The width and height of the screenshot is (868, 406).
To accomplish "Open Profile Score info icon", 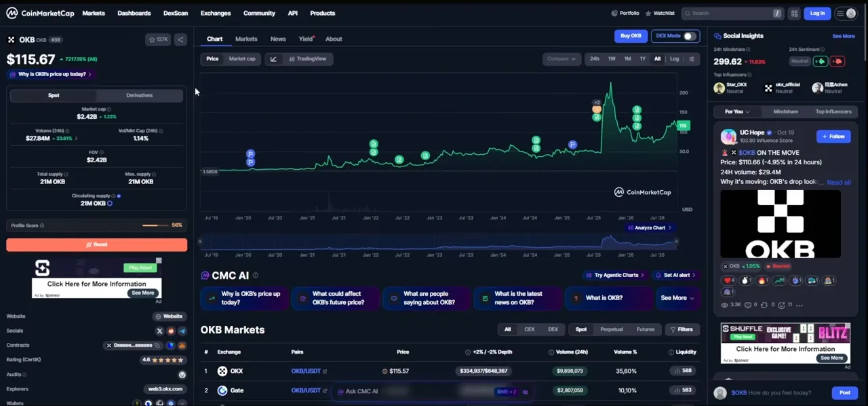I will [x=42, y=225].
